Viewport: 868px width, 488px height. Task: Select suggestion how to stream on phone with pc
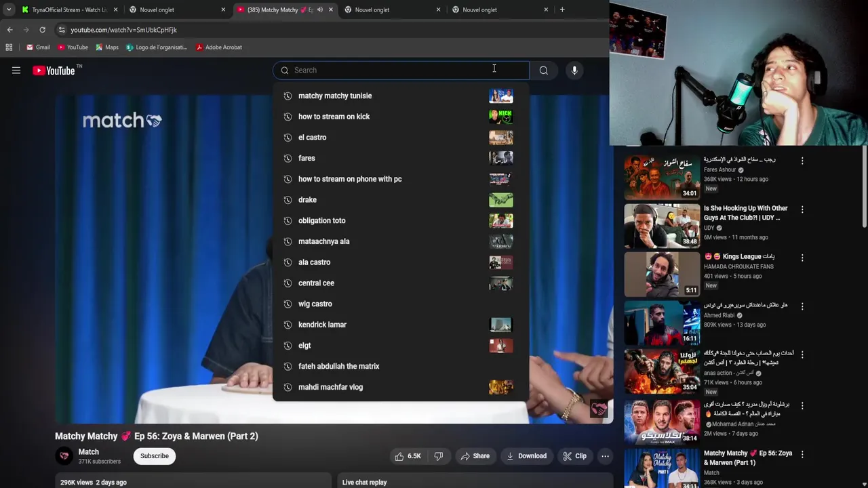pos(401,179)
